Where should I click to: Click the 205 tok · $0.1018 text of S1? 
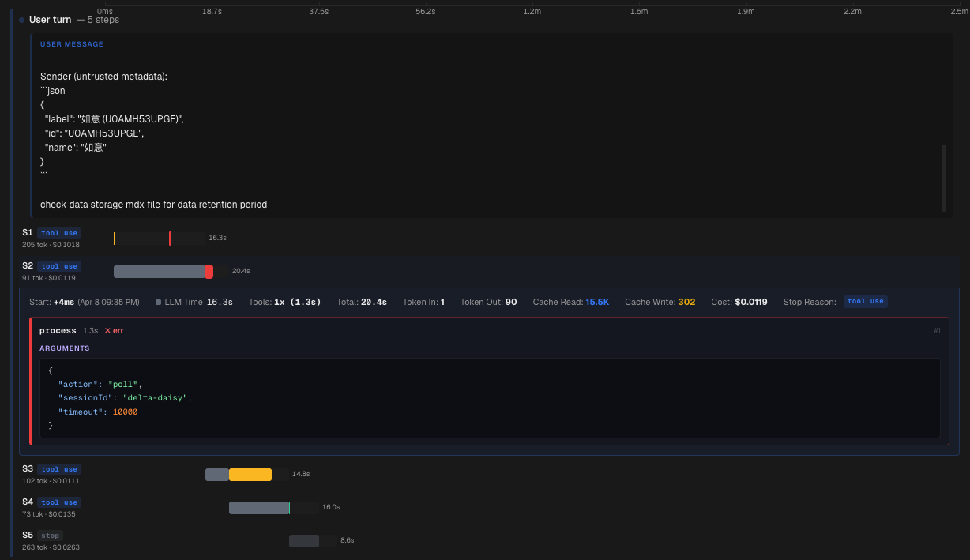pyautogui.click(x=51, y=245)
